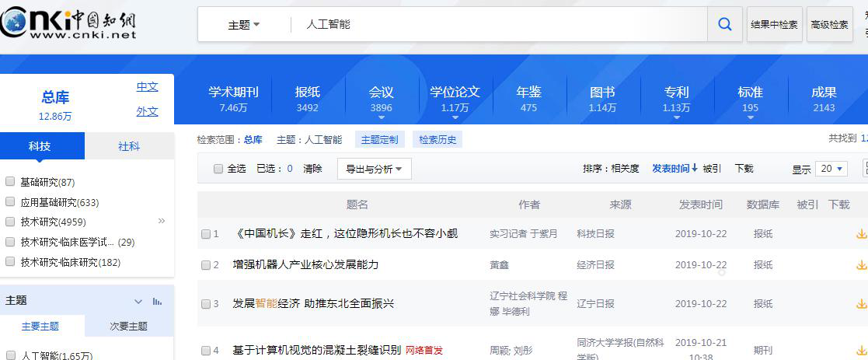Switch to the 学术期刊 database tab

click(233, 100)
